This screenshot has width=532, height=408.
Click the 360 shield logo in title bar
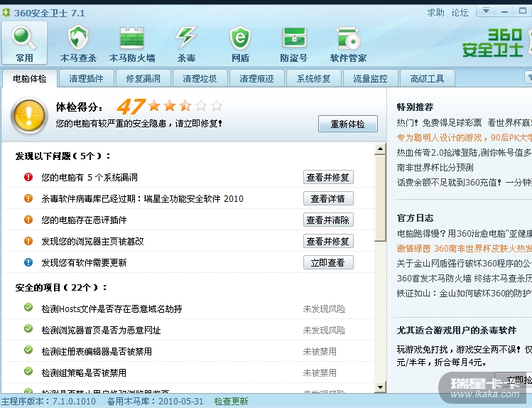point(6,13)
